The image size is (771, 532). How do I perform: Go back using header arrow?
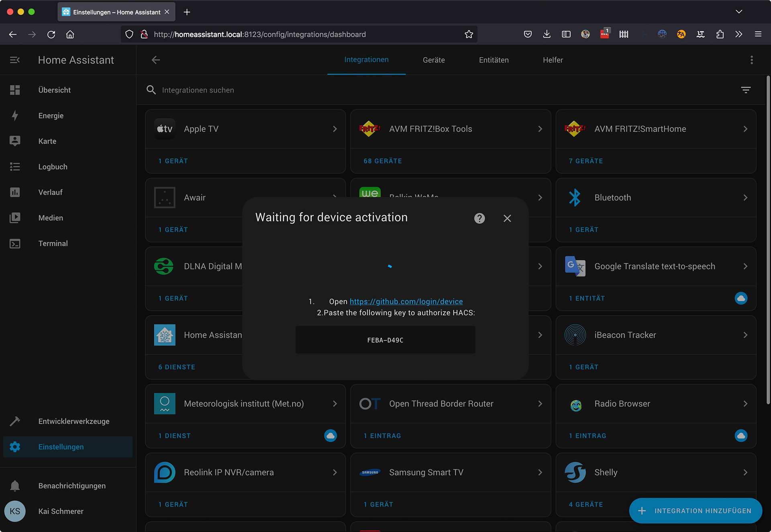156,60
